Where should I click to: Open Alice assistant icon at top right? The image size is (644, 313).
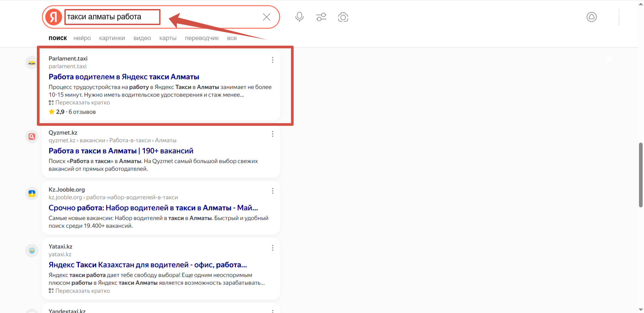(591, 17)
